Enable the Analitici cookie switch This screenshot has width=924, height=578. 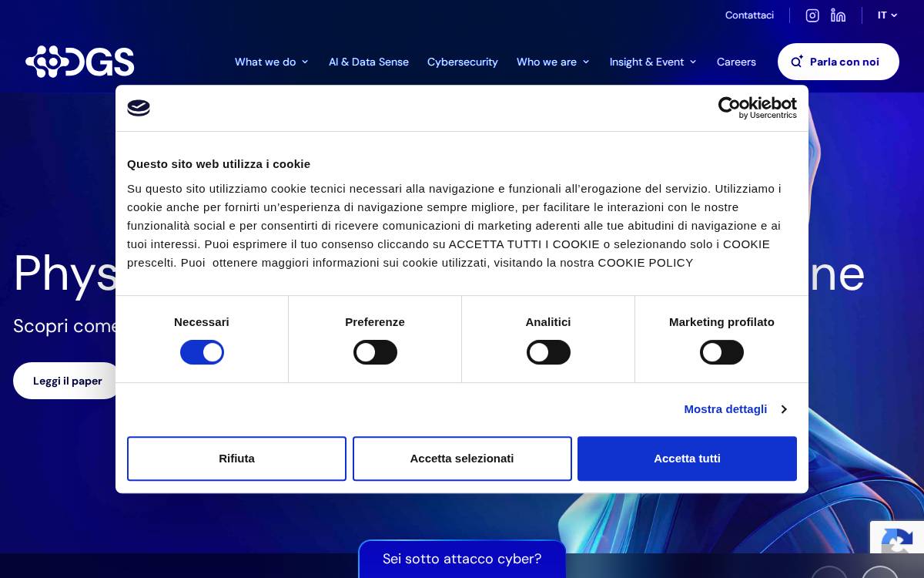click(x=548, y=352)
